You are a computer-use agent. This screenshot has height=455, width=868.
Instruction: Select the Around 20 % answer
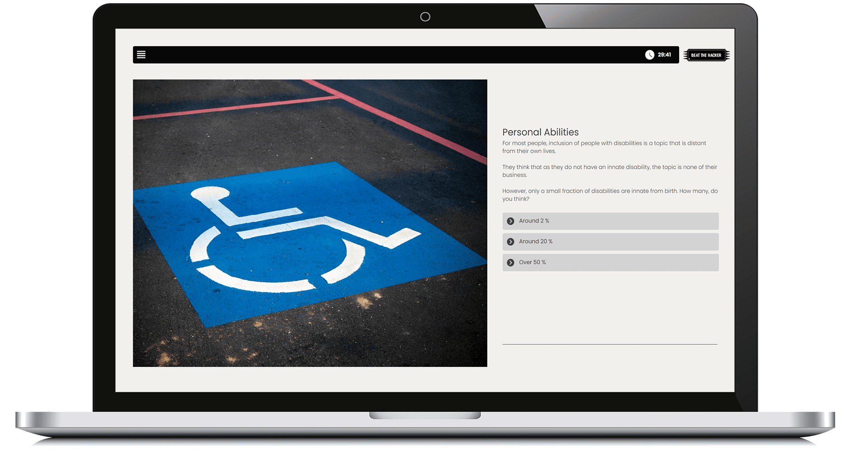[x=610, y=242]
